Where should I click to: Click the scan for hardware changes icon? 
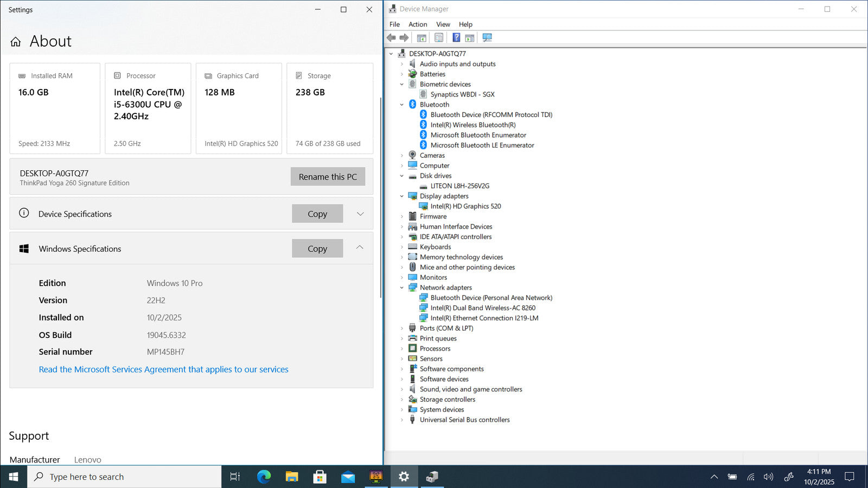487,37
